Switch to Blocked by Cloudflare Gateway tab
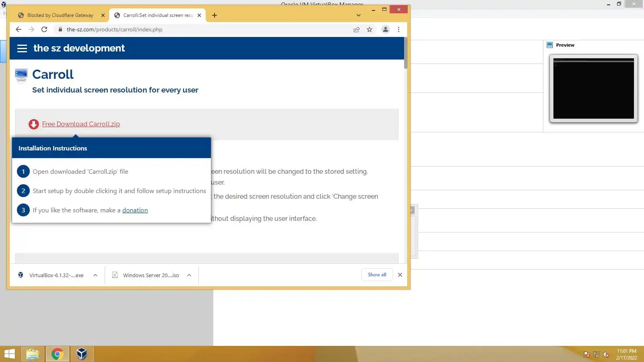The height and width of the screenshot is (362, 644). click(60, 15)
